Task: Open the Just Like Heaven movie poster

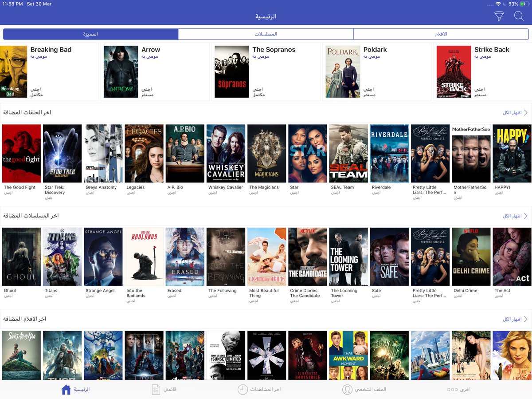Action: pos(512,355)
